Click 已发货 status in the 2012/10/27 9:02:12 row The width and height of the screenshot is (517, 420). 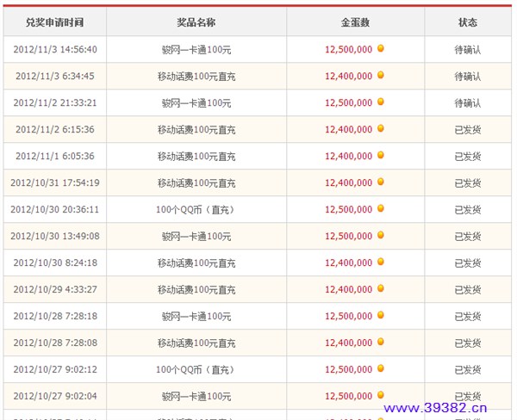coord(468,370)
